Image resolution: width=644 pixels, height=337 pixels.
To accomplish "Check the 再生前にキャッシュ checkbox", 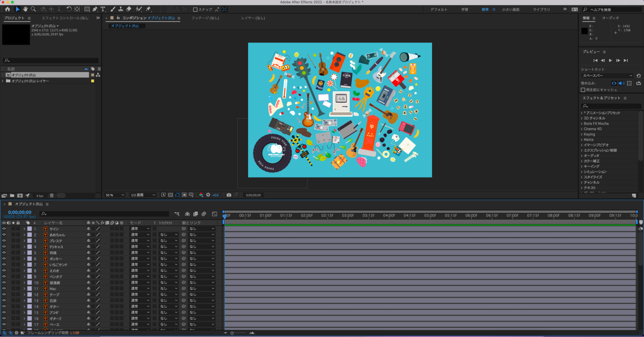I will coord(583,90).
